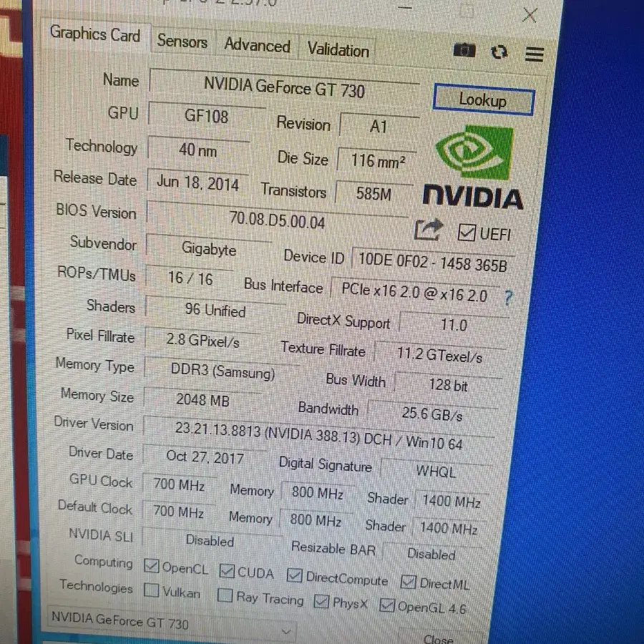The height and width of the screenshot is (644, 644).
Task: Click the Memory Size field 2048 MB
Action: 203,399
